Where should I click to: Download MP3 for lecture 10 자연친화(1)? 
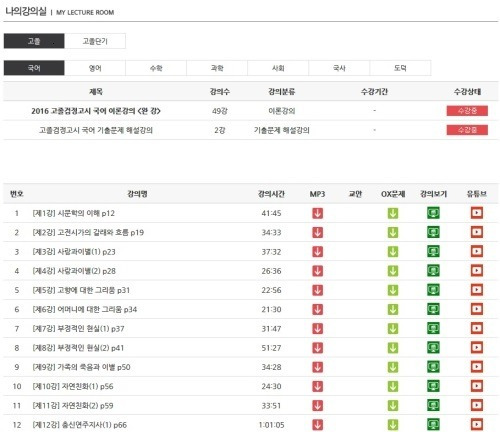[317, 386]
